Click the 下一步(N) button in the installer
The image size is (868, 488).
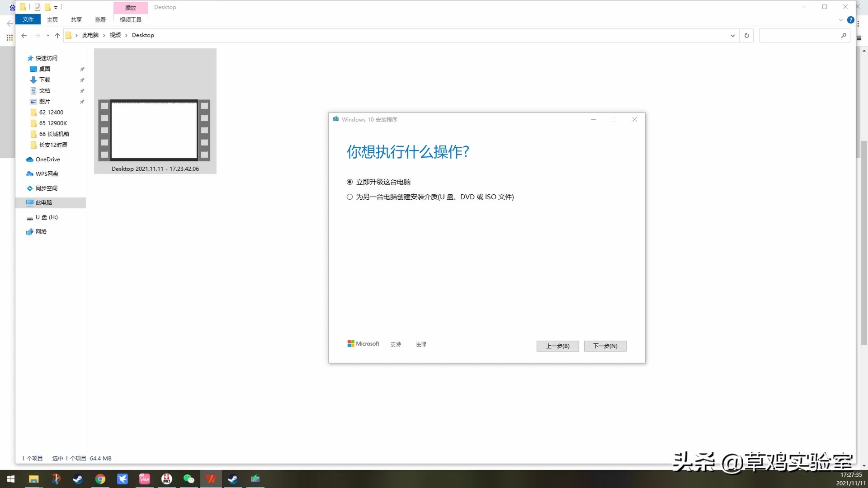(x=605, y=346)
